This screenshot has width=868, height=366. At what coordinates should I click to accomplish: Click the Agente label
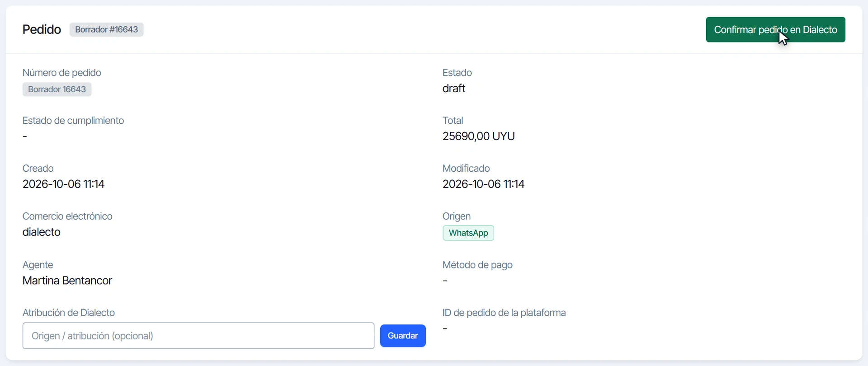pos(38,265)
